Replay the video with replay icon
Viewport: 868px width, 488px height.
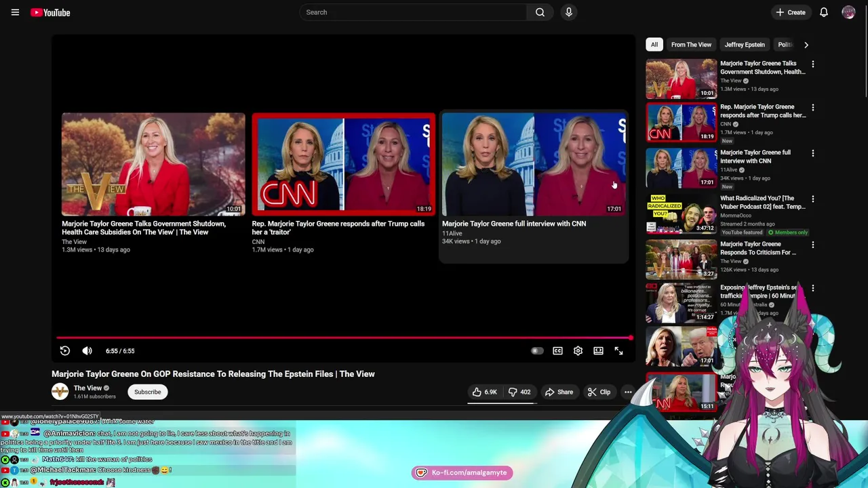(x=65, y=350)
